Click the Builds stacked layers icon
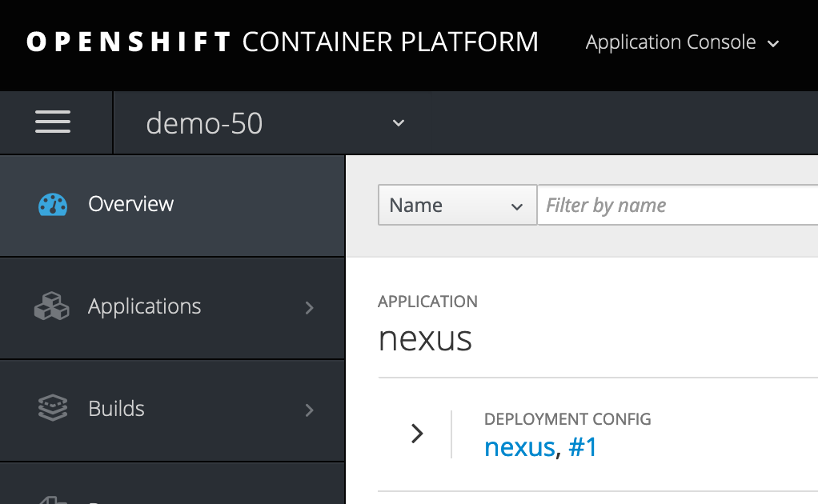Image resolution: width=818 pixels, height=504 pixels. pos(53,408)
